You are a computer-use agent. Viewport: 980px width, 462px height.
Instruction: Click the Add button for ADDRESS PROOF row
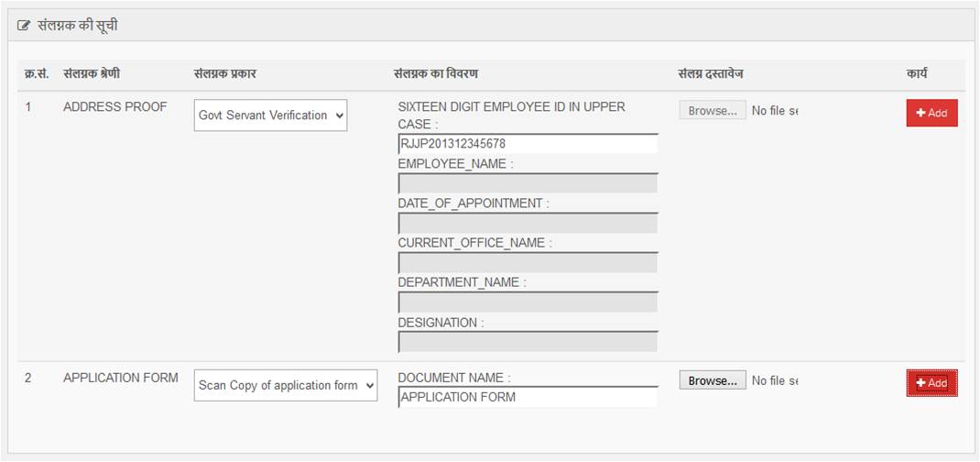(931, 113)
